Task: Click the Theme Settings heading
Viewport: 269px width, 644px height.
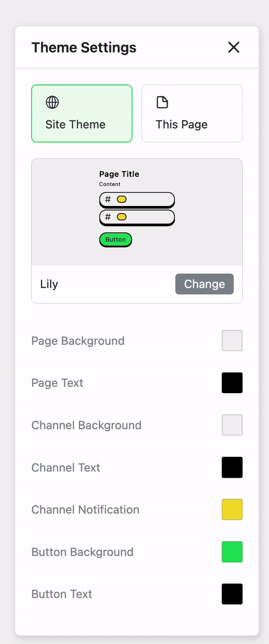Action: point(84,47)
